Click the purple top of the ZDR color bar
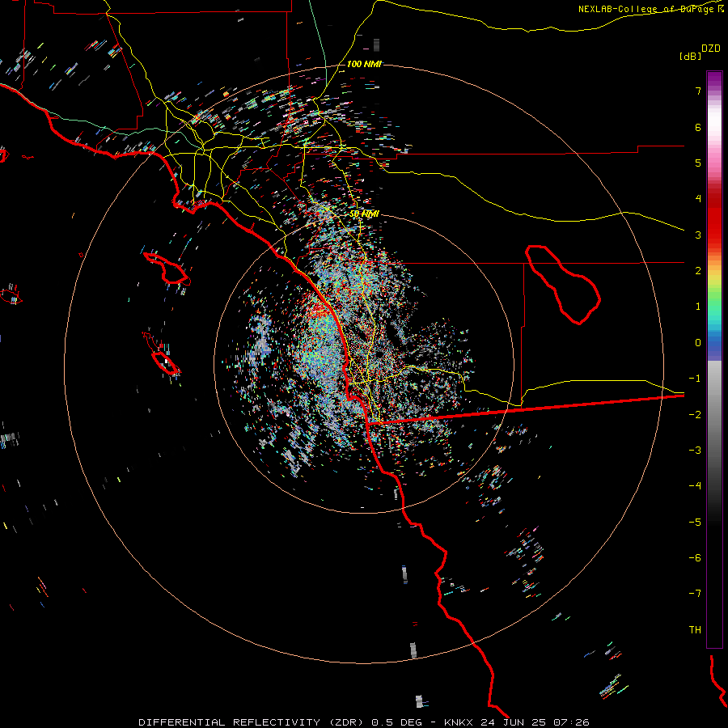728x728 pixels. pos(714,79)
